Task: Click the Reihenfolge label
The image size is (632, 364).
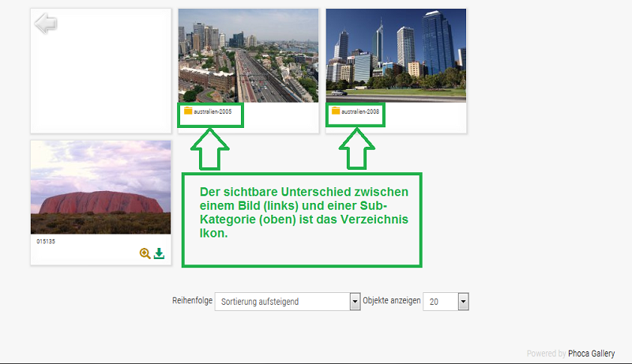Action: point(192,301)
